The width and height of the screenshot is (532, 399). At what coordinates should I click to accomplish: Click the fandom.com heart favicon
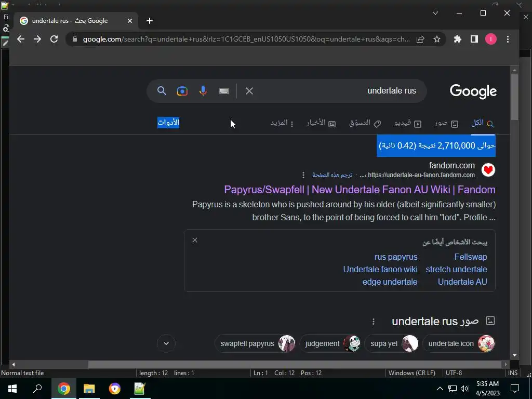click(488, 170)
